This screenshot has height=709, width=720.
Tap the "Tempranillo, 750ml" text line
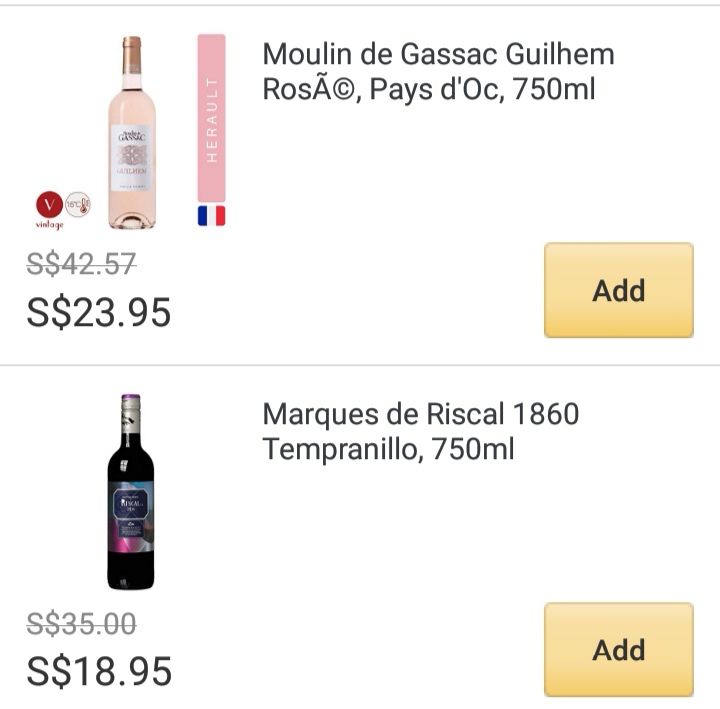tap(388, 449)
